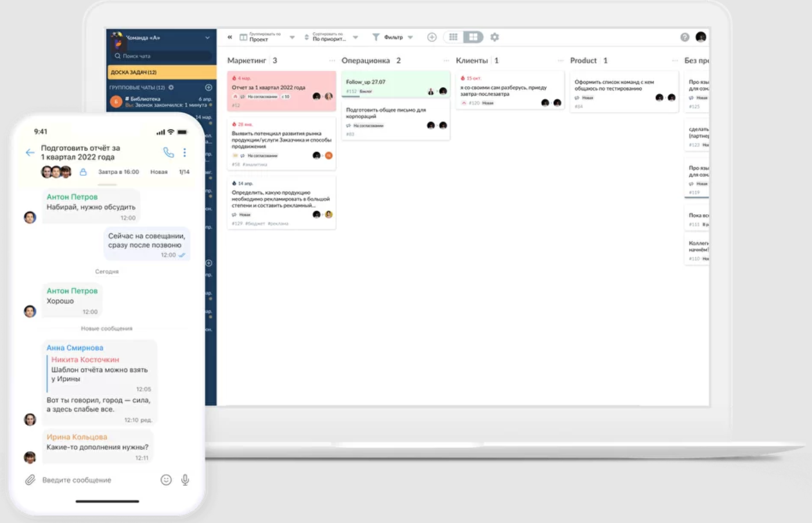Screen dimensions: 812x523
Task: Open the 'Follow_up 27.07' task card
Action: [x=395, y=84]
